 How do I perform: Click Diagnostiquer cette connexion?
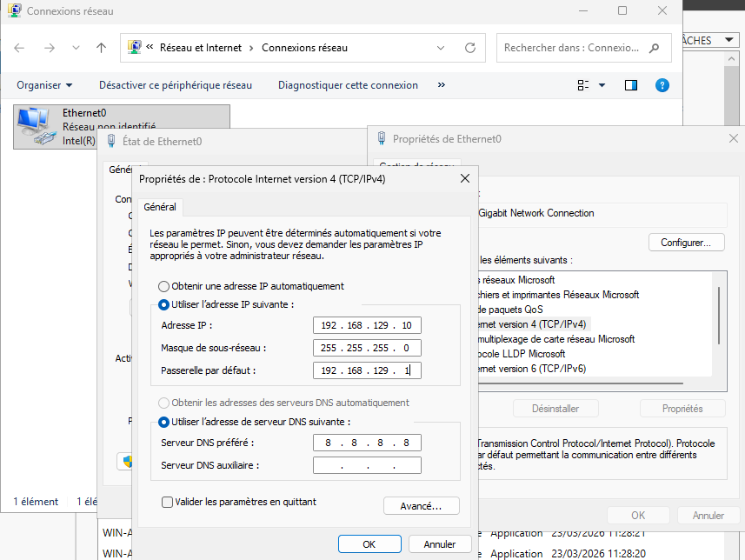click(348, 85)
